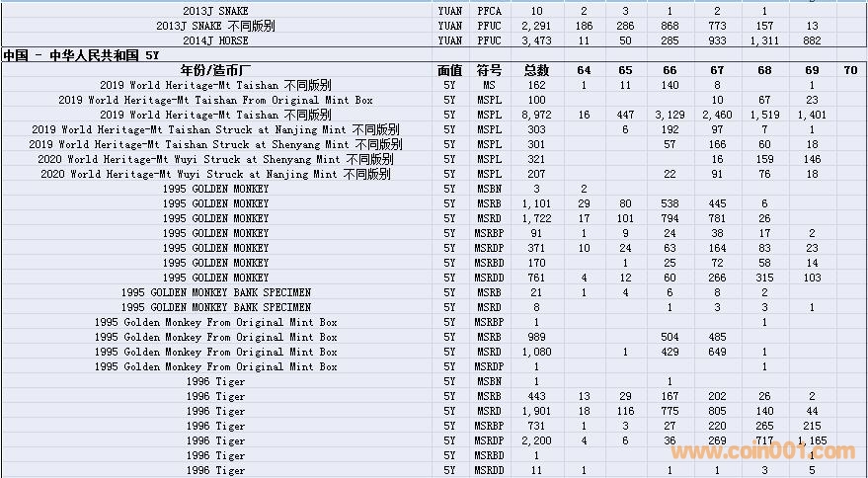Open 2020 Mt Wuyi Struck at Nanjing Mint
This screenshot has width=868, height=478.
click(x=216, y=174)
